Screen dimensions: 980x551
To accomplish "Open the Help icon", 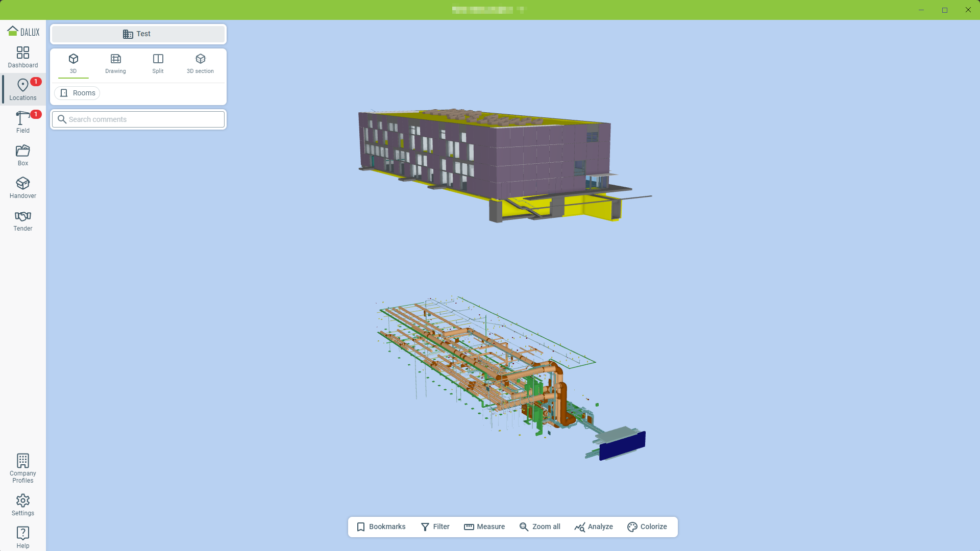I will click(23, 537).
